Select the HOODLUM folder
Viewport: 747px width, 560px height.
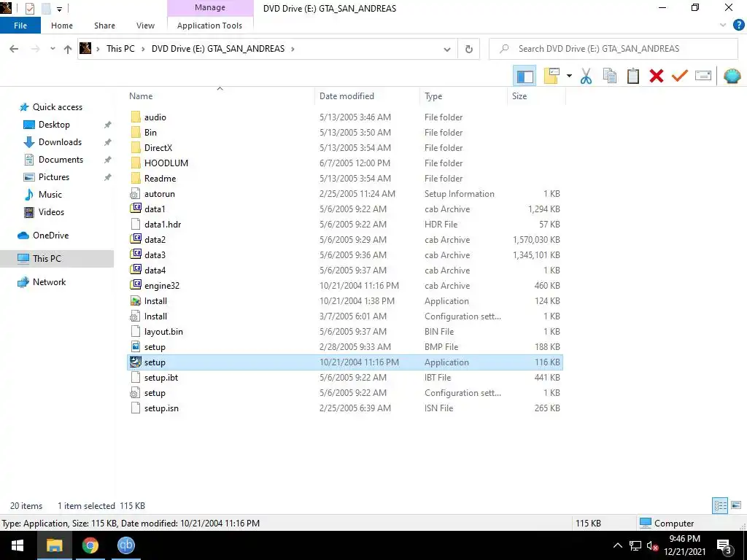point(166,163)
